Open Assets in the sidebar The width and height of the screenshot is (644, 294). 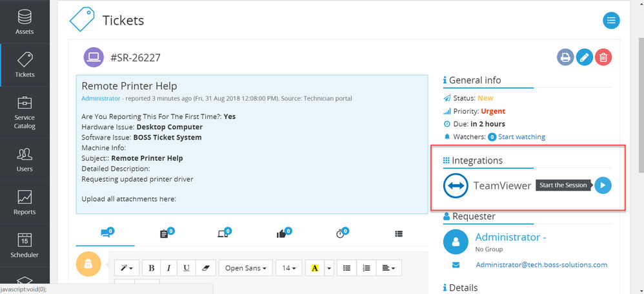point(25,22)
